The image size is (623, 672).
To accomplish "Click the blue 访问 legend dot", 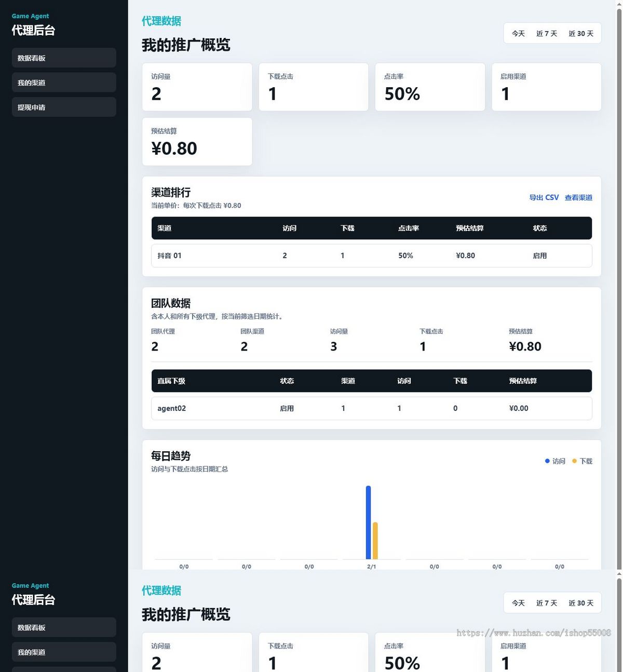I will (547, 461).
